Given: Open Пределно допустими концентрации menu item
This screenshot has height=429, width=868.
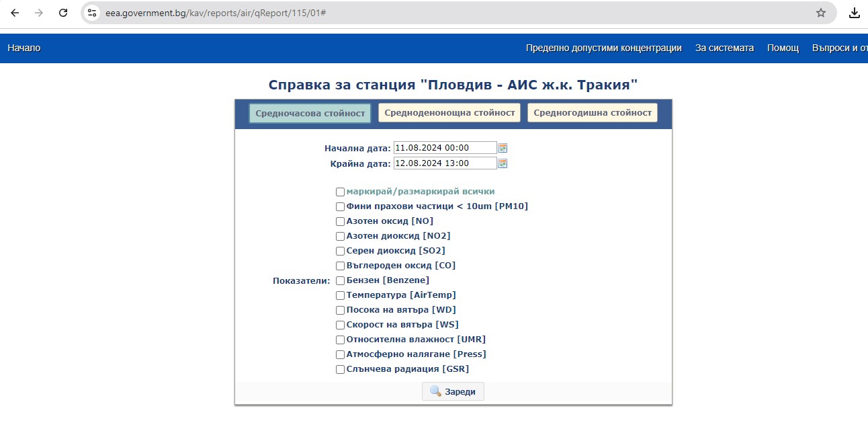Looking at the screenshot, I should (x=604, y=48).
